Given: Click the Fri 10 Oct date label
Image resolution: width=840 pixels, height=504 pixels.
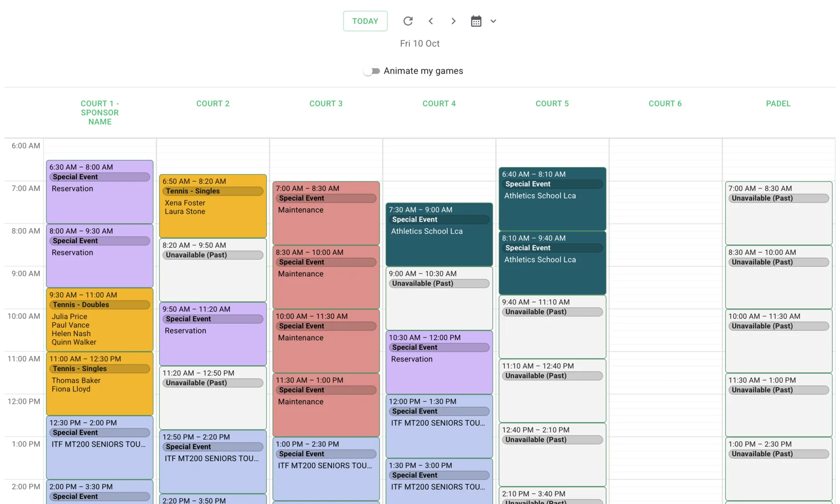Looking at the screenshot, I should [x=420, y=43].
